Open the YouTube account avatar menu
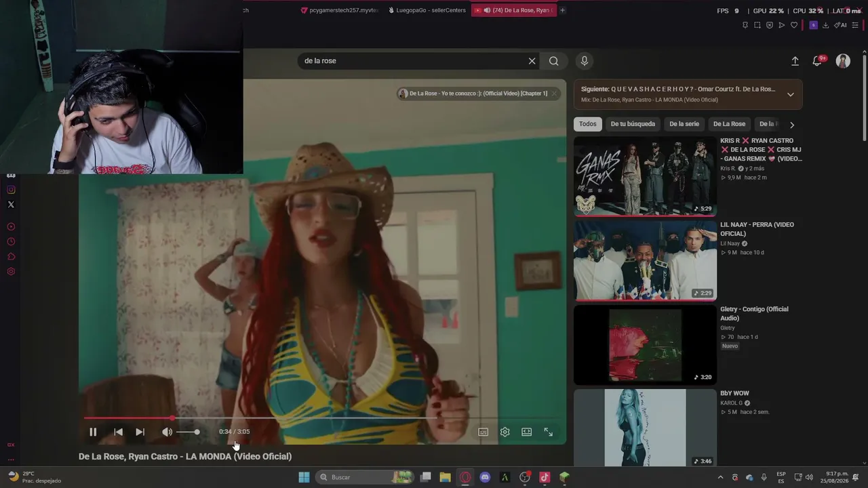Image resolution: width=868 pixels, height=488 pixels. coord(843,61)
